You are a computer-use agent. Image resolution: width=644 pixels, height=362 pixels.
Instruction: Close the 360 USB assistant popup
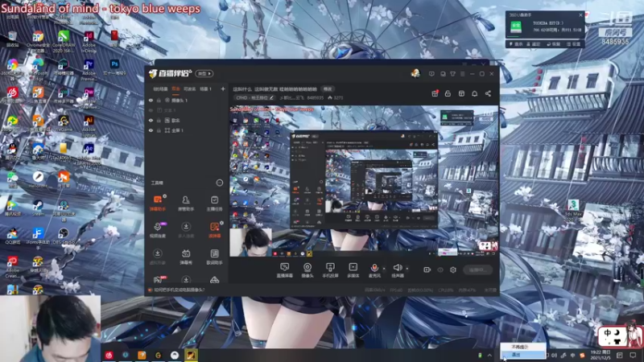[580, 14]
